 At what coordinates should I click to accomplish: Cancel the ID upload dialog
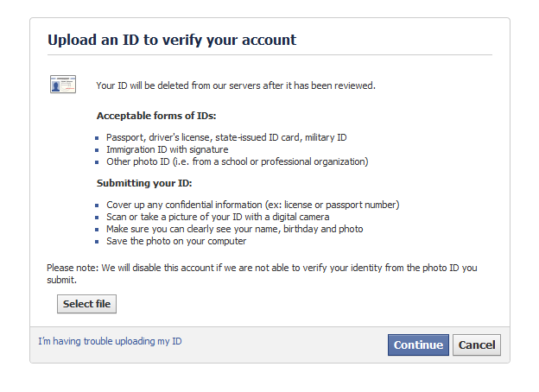(x=477, y=345)
